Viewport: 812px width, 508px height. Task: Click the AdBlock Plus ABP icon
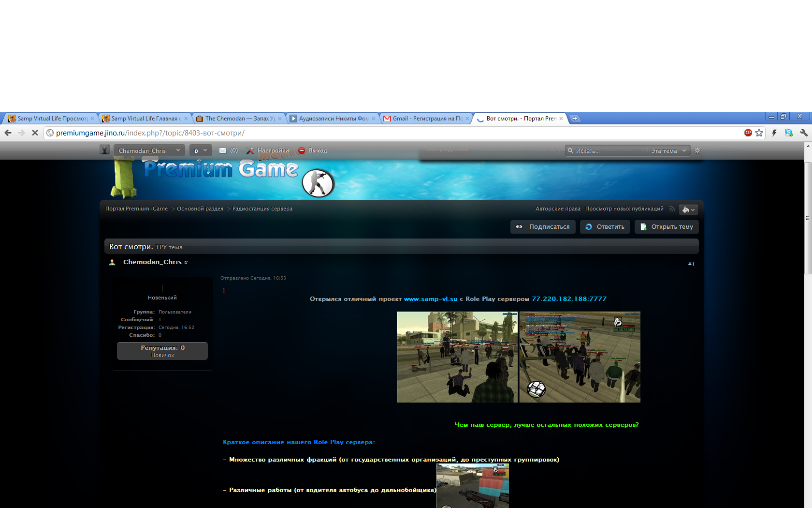tap(748, 133)
